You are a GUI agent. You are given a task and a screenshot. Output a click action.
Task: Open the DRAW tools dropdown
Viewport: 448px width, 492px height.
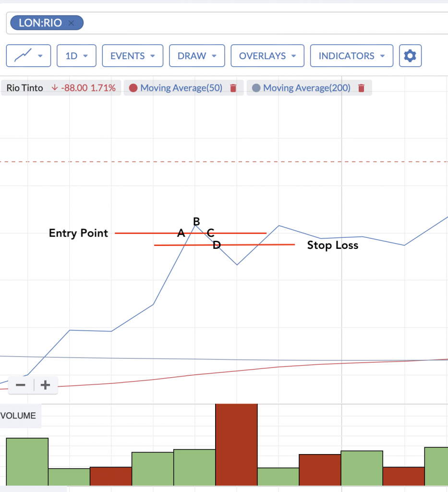pyautogui.click(x=196, y=56)
